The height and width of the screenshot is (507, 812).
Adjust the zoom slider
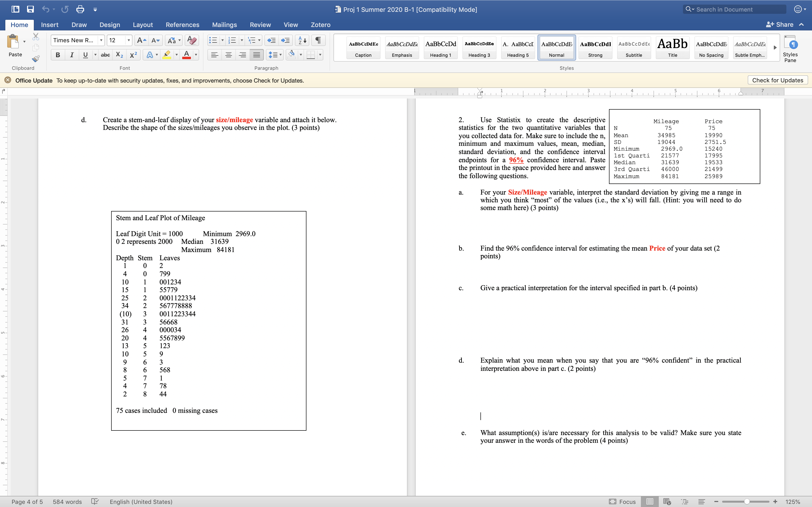746,502
